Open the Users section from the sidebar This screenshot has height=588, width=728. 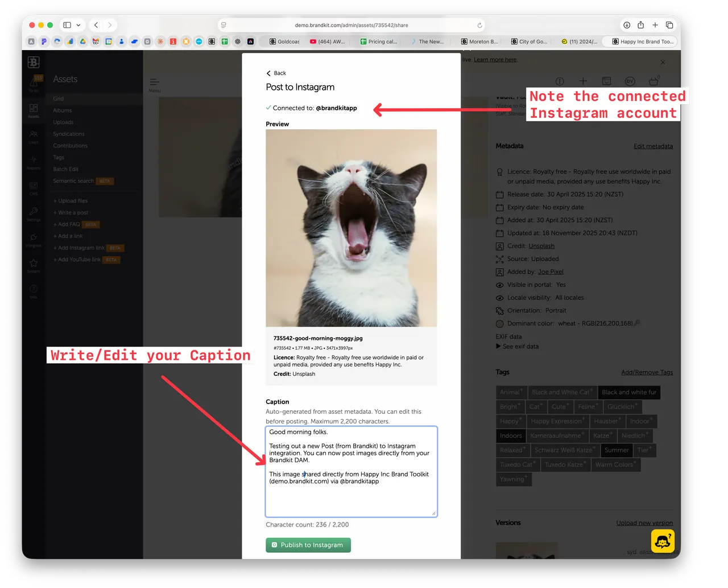tap(34, 134)
